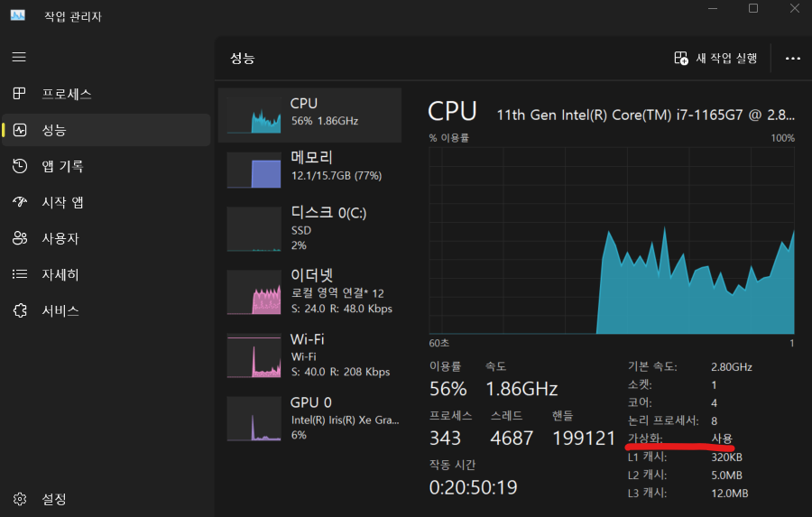Click the 논리 프로세서 value 8
The height and width of the screenshot is (517, 812).
click(715, 420)
